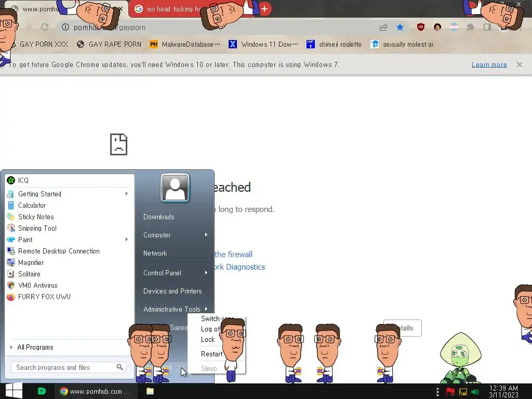This screenshot has width=532, height=399.
Task: Show hidden tray icons via dots
Action: [437, 392]
